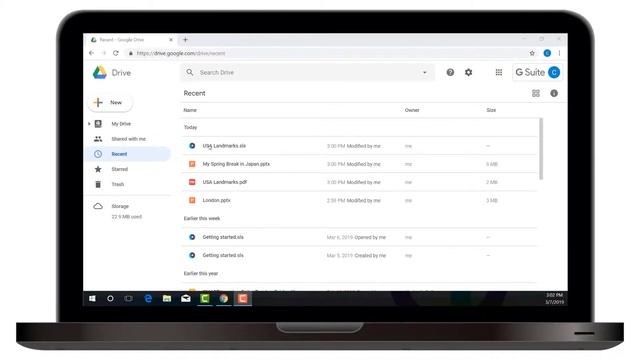Screen dimensions: 640x360
Task: Switch to grid view layout
Action: click(x=536, y=93)
